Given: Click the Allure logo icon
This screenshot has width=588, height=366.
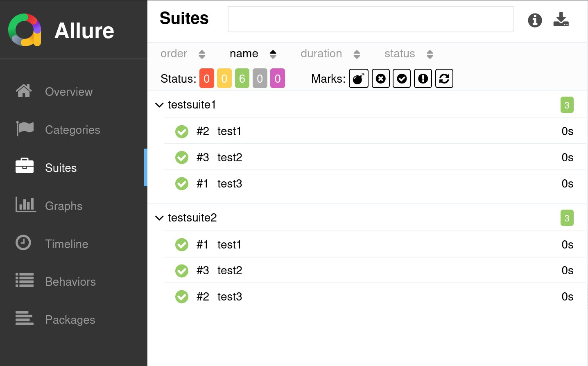Looking at the screenshot, I should point(25,30).
